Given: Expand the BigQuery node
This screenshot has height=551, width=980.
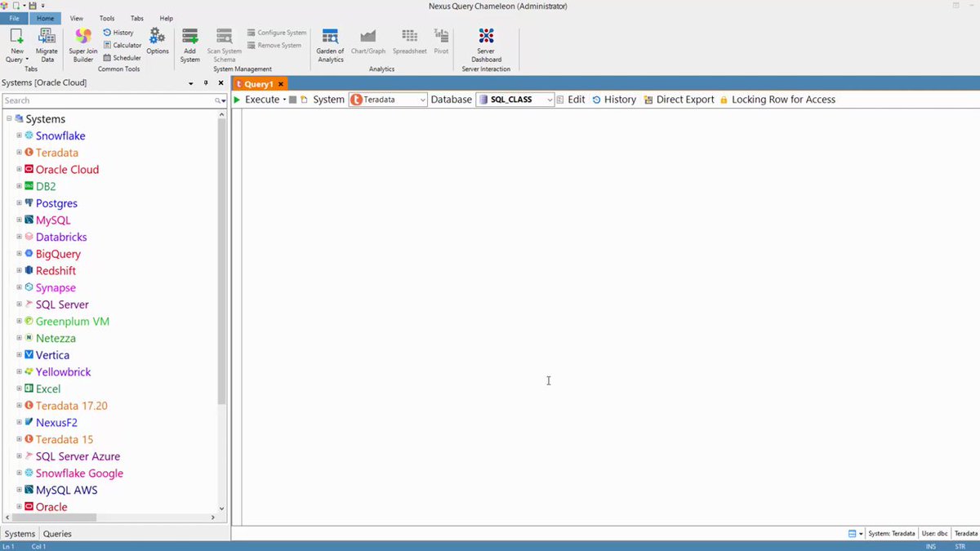Looking at the screenshot, I should point(19,254).
